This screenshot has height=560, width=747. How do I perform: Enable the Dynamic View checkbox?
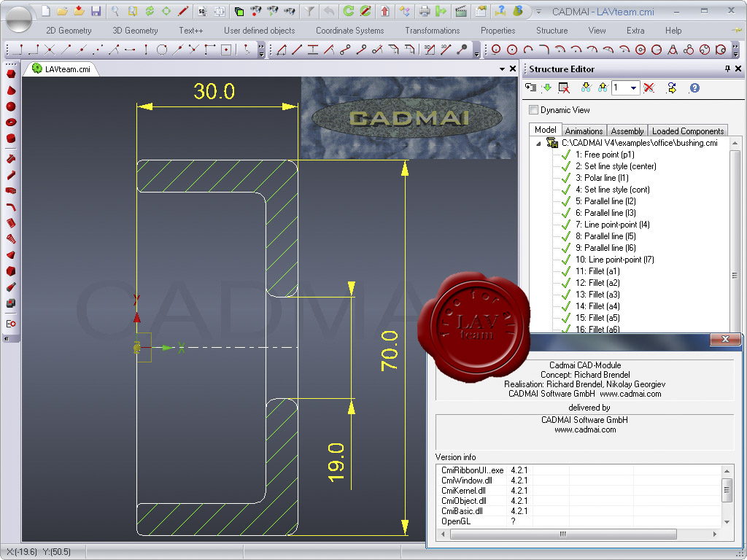pyautogui.click(x=533, y=110)
